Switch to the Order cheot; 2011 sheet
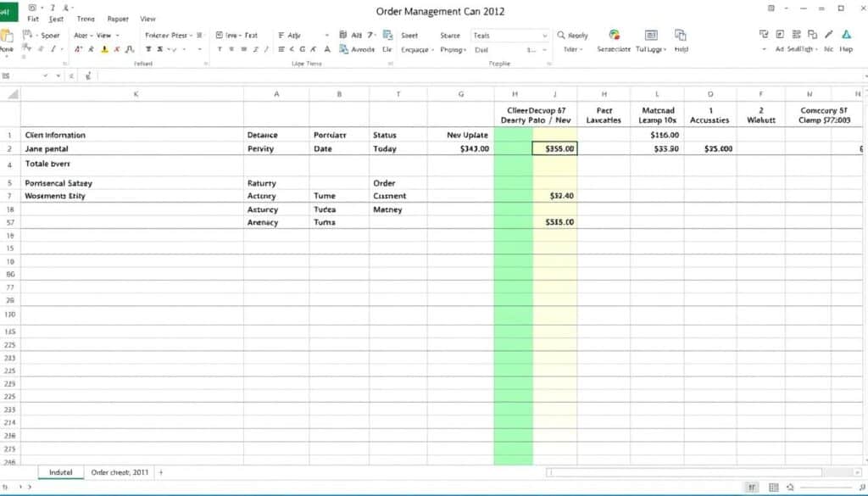868x496 pixels. tap(120, 472)
